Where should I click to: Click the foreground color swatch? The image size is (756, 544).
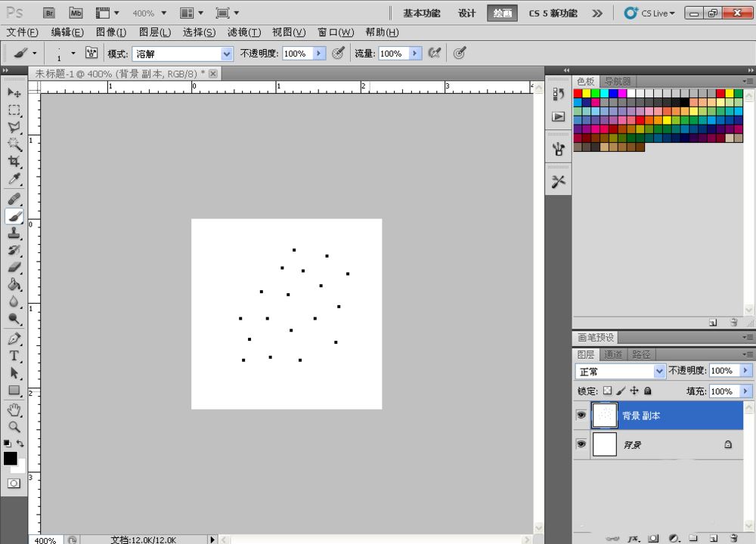(10, 458)
